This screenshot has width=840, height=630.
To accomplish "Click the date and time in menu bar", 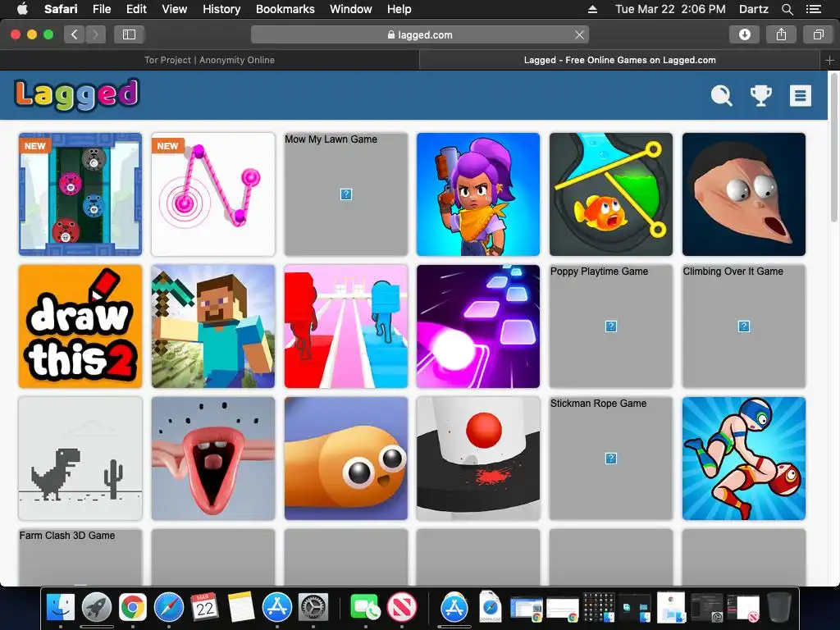I will coord(670,9).
